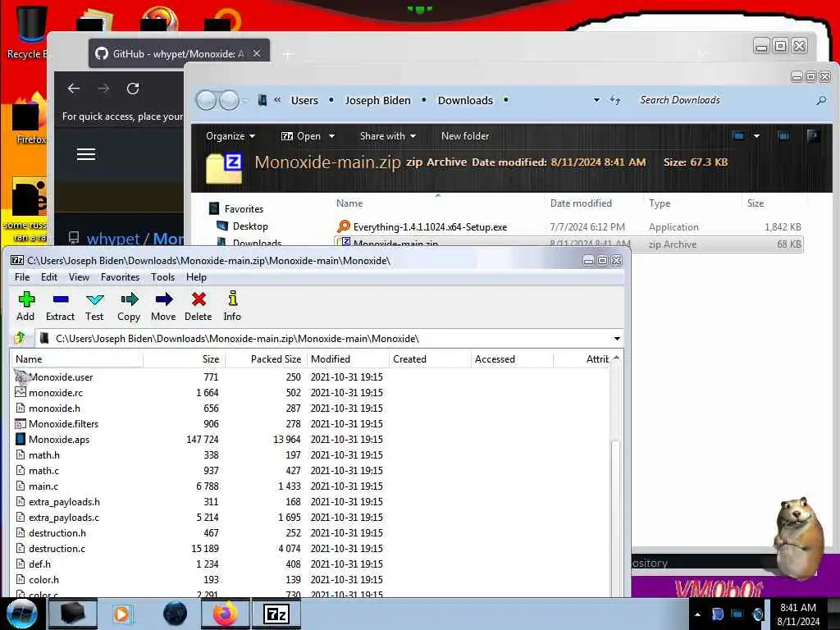Open the 7-Zip View menu

click(x=79, y=277)
